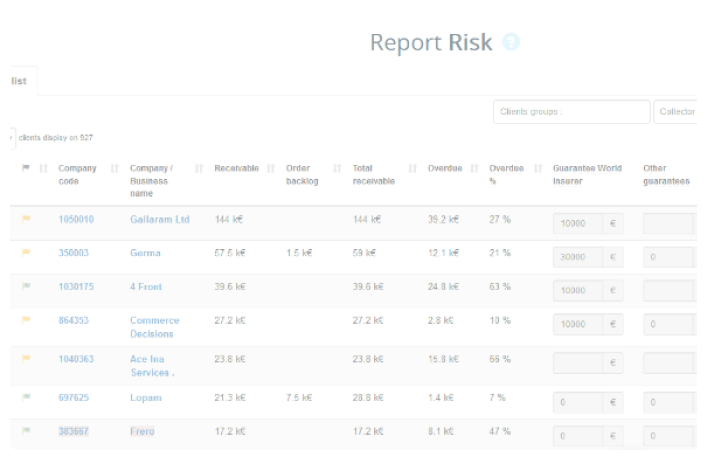Open the Commerce Decisions company link
The width and height of the screenshot is (707, 464).
click(154, 327)
